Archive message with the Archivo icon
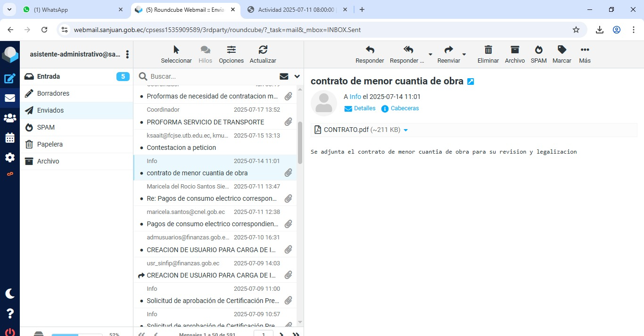This screenshot has width=644, height=336. pyautogui.click(x=514, y=50)
